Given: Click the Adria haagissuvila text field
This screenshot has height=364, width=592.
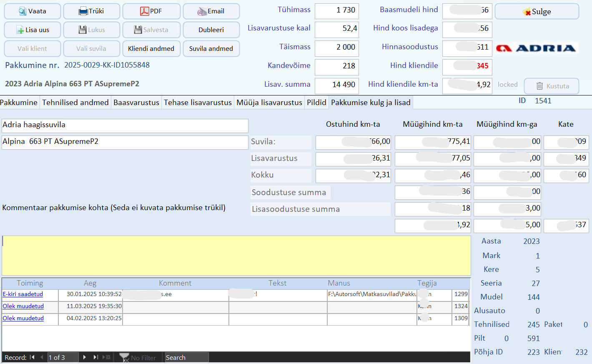Looking at the screenshot, I should click(x=125, y=126).
